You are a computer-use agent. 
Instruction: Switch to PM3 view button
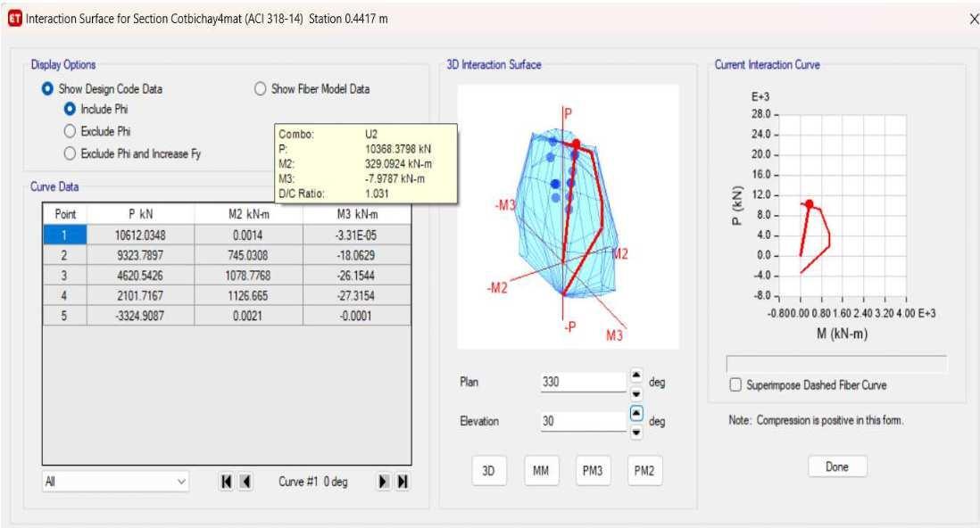[593, 470]
